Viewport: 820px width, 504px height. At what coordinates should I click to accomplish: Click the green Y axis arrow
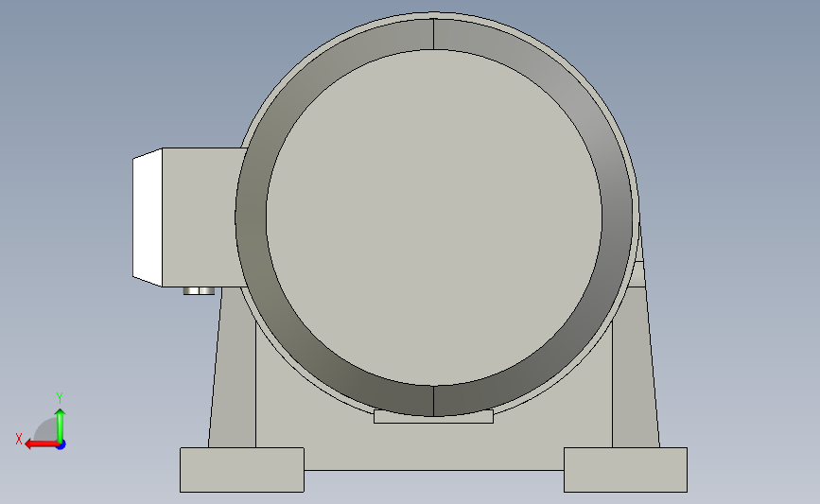coord(61,426)
